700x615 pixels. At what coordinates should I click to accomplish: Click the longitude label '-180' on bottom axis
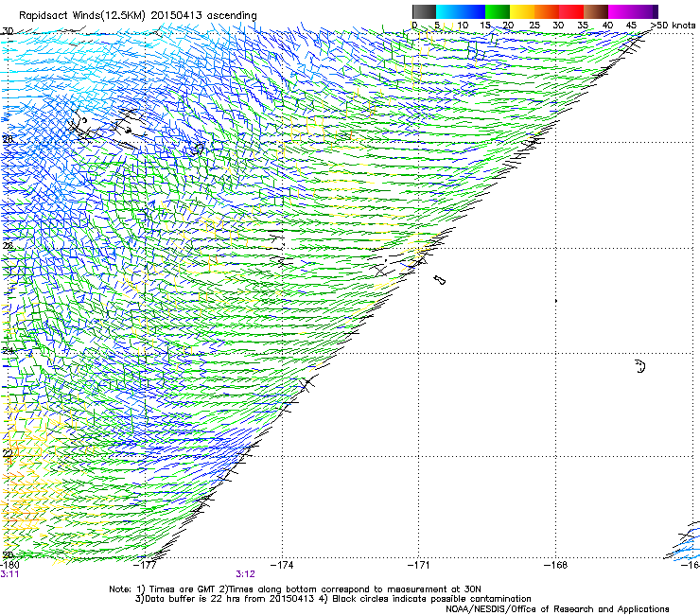[x=9, y=565]
